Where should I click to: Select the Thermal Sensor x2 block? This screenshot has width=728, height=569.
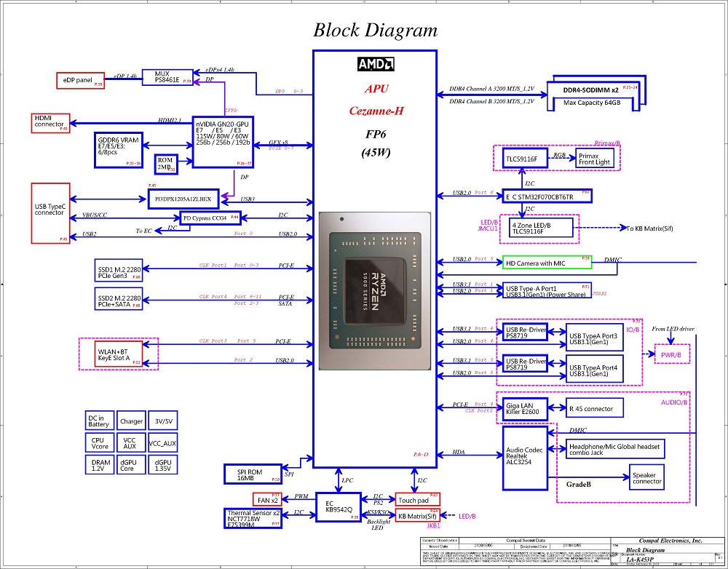tap(253, 518)
